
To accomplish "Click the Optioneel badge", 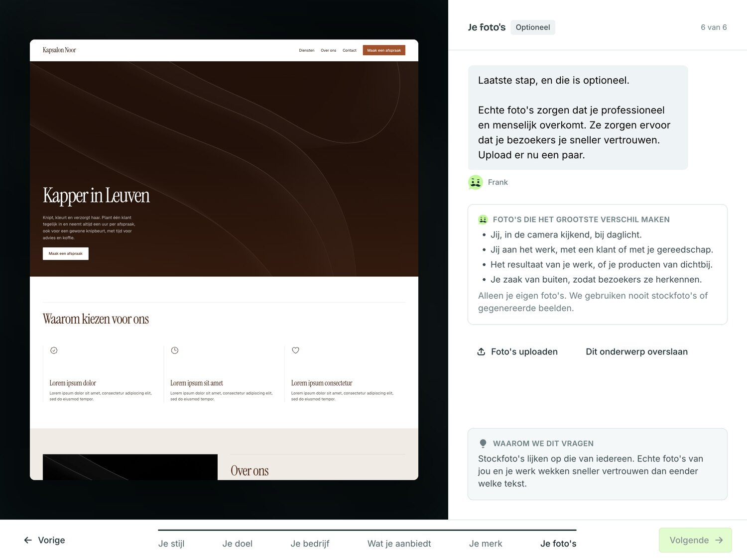I will 533,27.
